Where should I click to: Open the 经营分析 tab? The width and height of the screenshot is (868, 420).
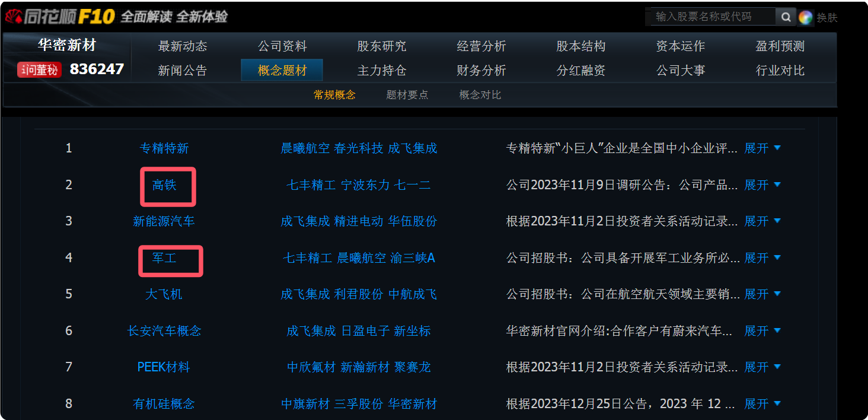[481, 46]
